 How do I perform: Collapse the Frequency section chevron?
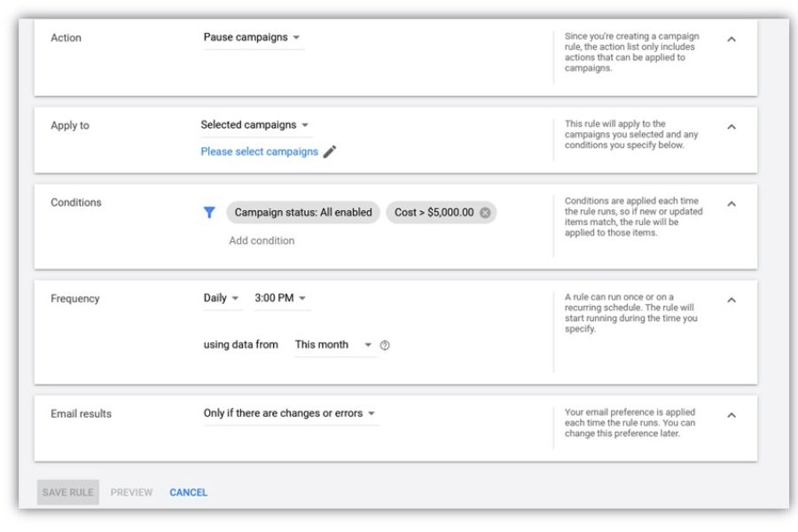point(731,300)
